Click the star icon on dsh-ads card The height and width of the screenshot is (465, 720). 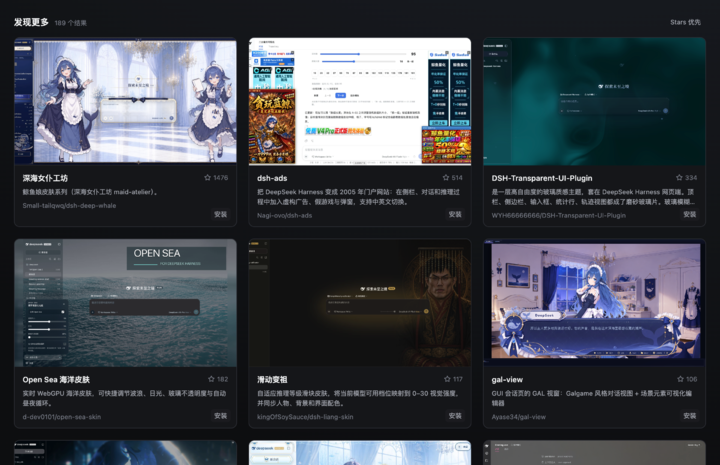point(446,178)
